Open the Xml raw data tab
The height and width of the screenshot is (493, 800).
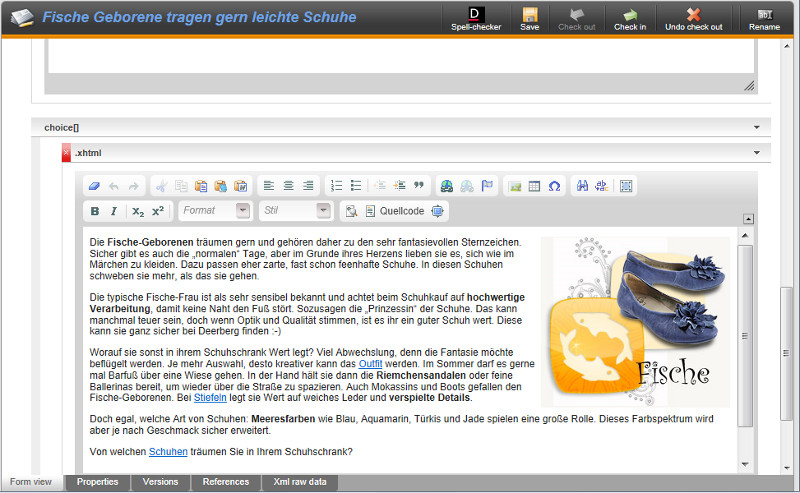tap(300, 482)
